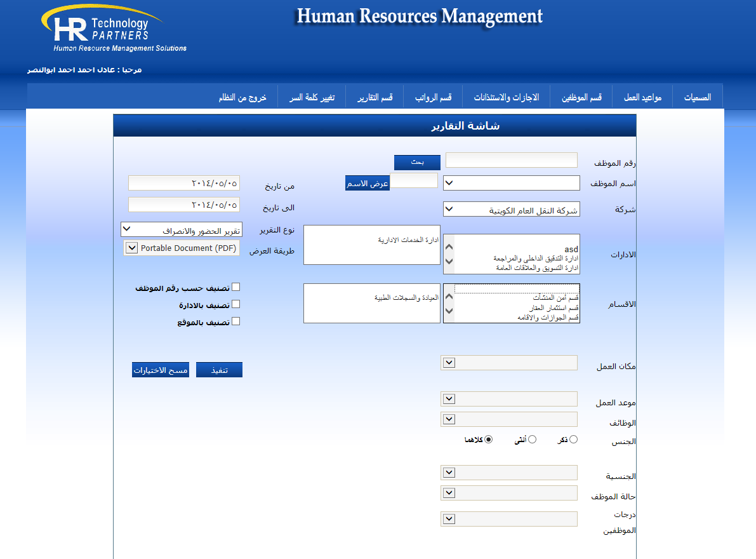This screenshot has width=756, height=559.
Task: Open the الجنسية nationality dropdown
Action: point(508,473)
